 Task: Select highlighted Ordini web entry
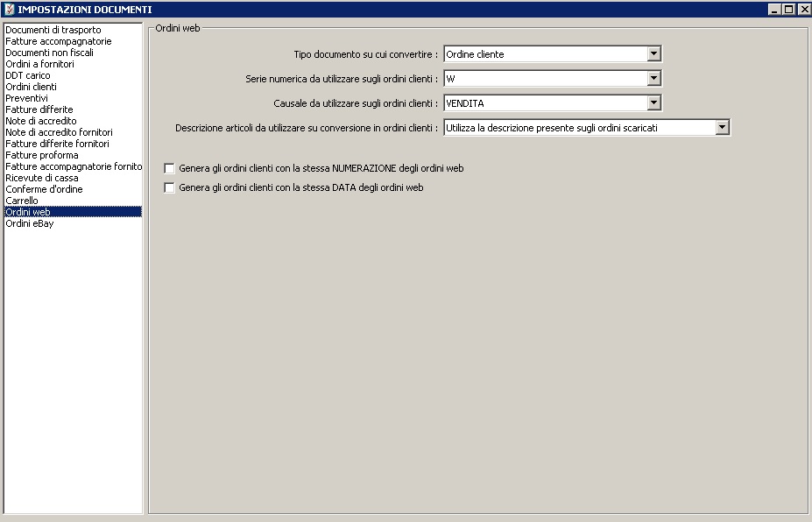point(73,212)
